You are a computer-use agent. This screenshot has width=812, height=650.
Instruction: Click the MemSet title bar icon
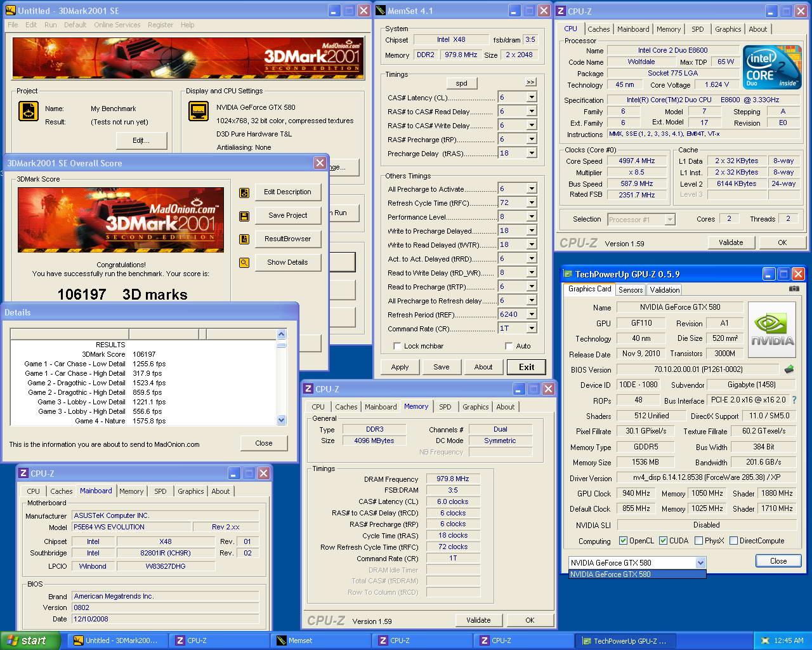pos(381,10)
